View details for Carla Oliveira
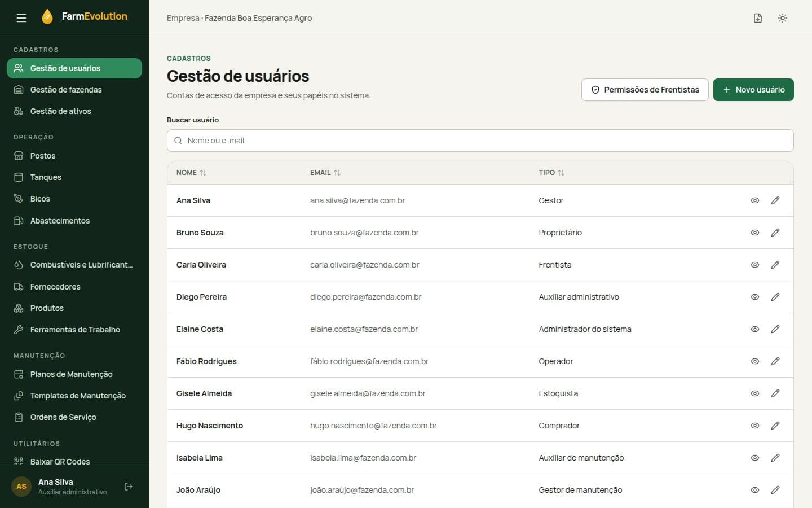Viewport: 812px width, 508px height. (755, 265)
